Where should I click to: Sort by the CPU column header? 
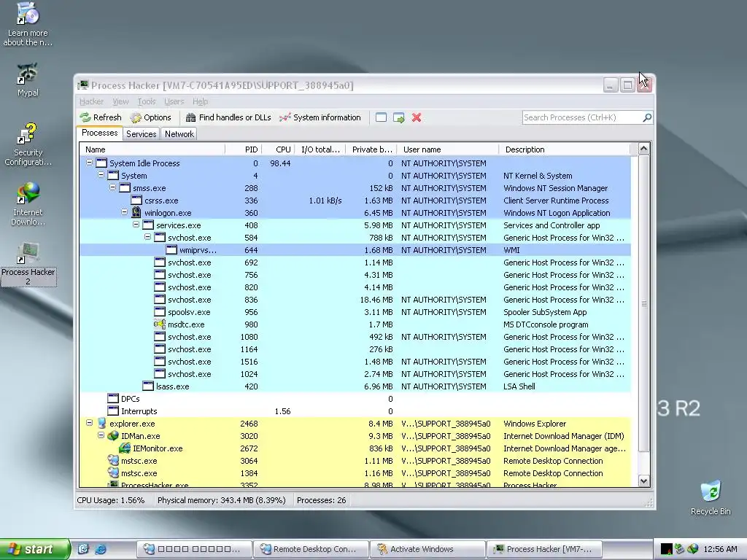point(278,149)
